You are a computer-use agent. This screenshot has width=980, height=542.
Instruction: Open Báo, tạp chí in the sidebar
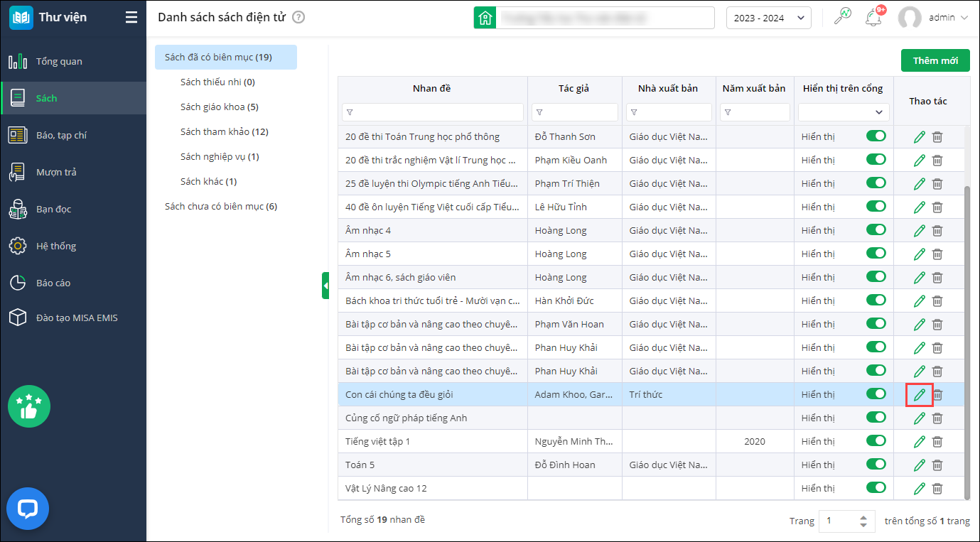[73, 135]
